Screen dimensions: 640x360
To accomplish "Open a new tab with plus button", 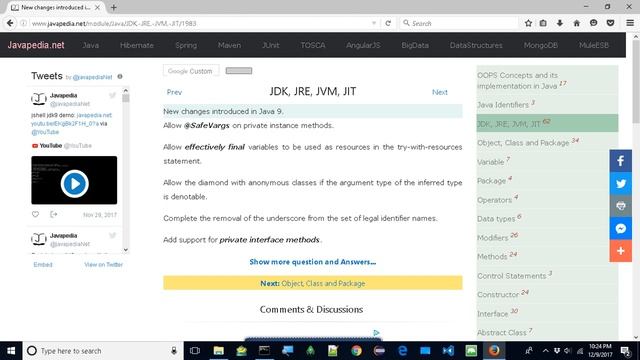I will coord(113,7).
